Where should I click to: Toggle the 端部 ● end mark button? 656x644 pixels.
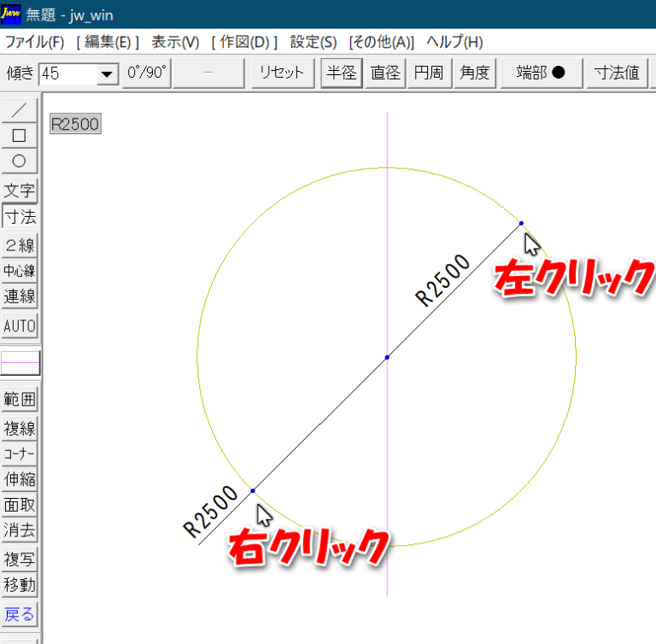[x=542, y=73]
